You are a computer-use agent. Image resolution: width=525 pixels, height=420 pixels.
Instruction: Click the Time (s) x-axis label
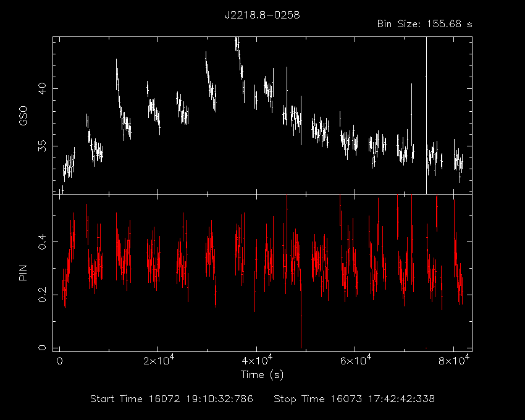click(x=262, y=374)
